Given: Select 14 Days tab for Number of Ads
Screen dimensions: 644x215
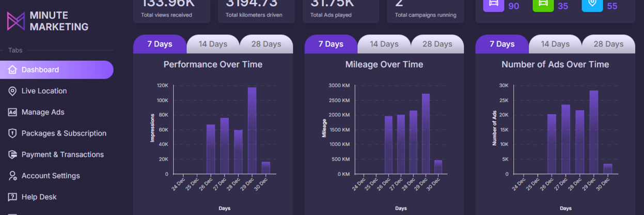Looking at the screenshot, I should (x=555, y=44).
